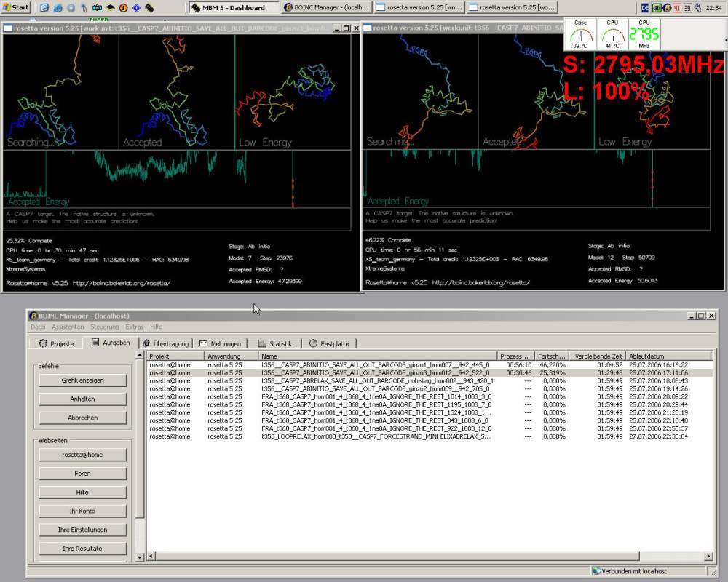Click the Ihre Resultate button
This screenshot has width=728, height=582.
coord(83,548)
